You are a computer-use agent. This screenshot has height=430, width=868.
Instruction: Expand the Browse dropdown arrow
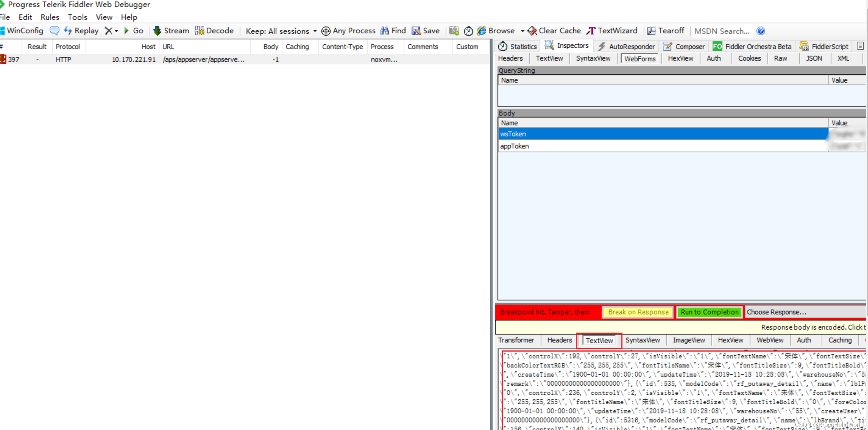(522, 31)
